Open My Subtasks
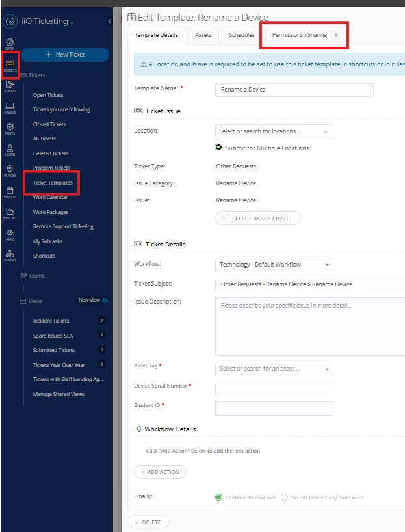 47,241
